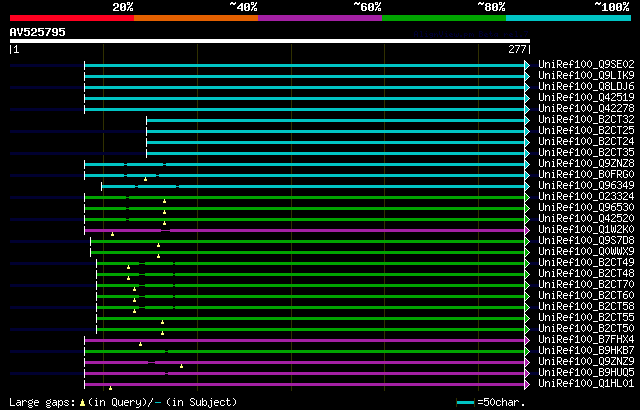
Task: Click the ~40% legend label
Action: (243, 7)
